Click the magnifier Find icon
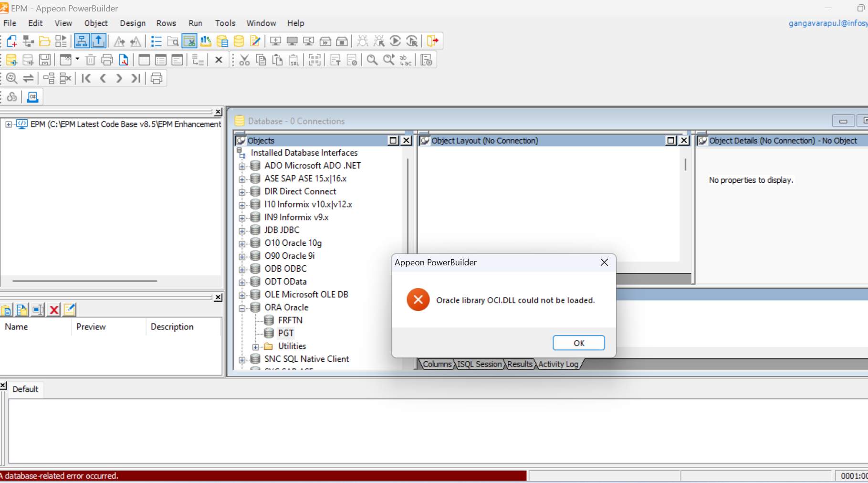This screenshot has width=868, height=483. point(372,60)
